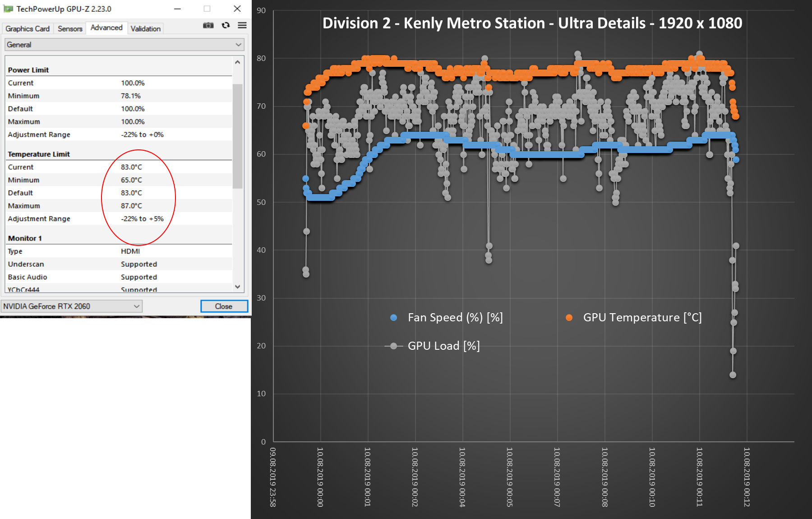Select the Basic Audio Supported row
Image resolution: width=812 pixels, height=519 pixels.
click(x=120, y=277)
